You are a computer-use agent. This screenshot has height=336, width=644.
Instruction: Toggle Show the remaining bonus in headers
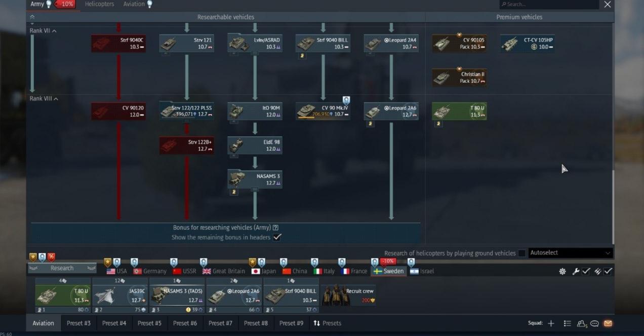pos(277,237)
